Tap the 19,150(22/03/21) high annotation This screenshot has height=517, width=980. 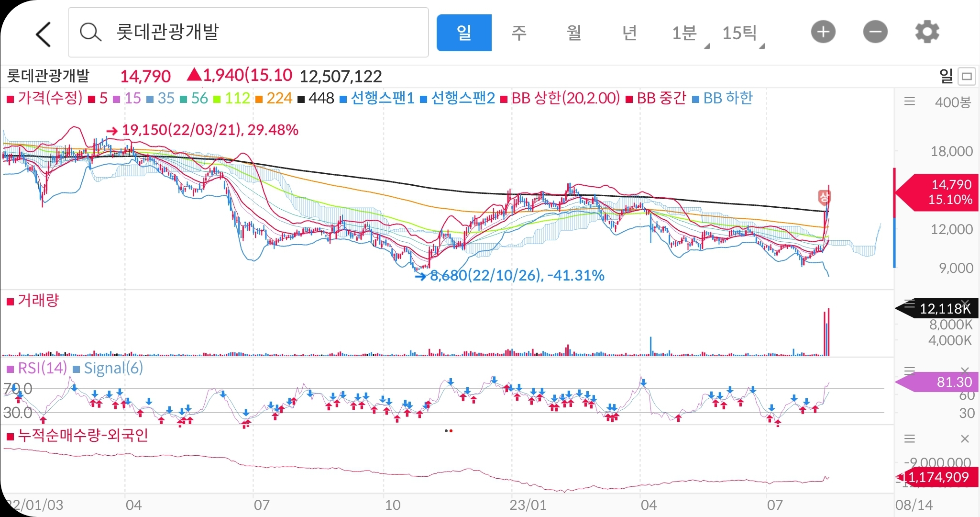203,130
